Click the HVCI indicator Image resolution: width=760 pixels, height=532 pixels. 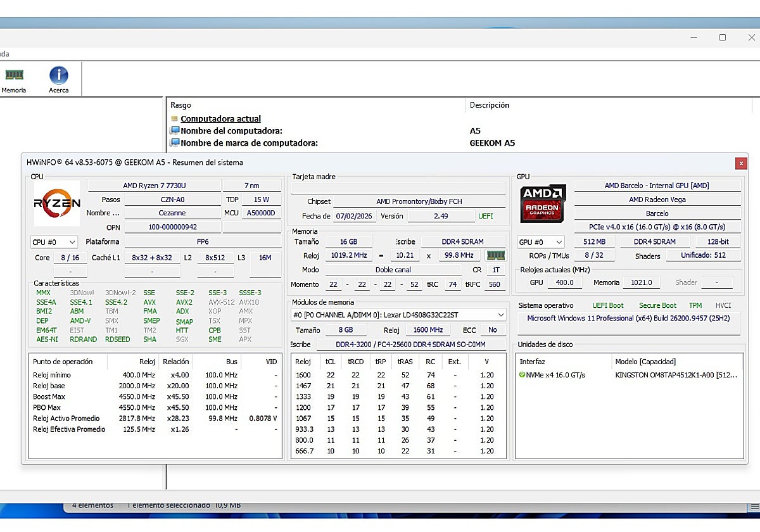723,305
